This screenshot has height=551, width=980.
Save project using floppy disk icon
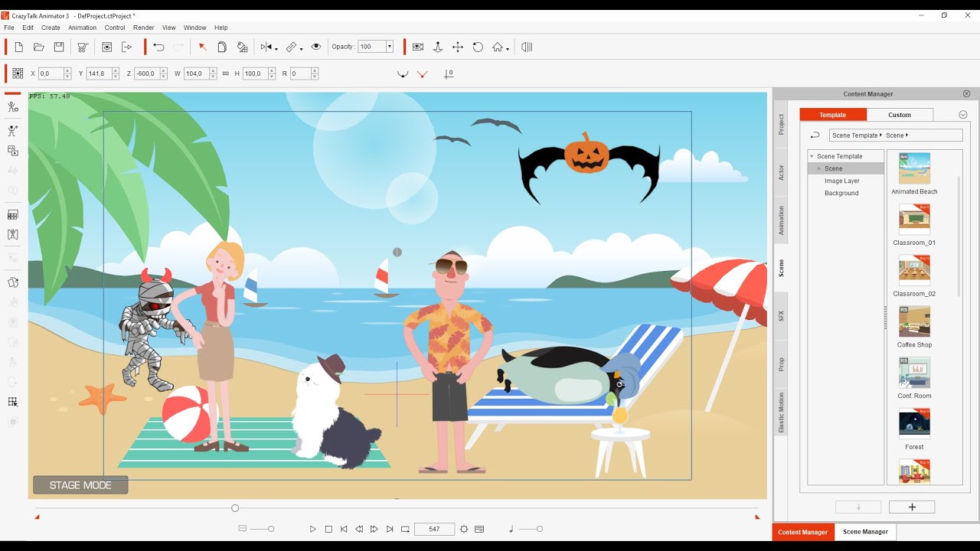pos(59,47)
